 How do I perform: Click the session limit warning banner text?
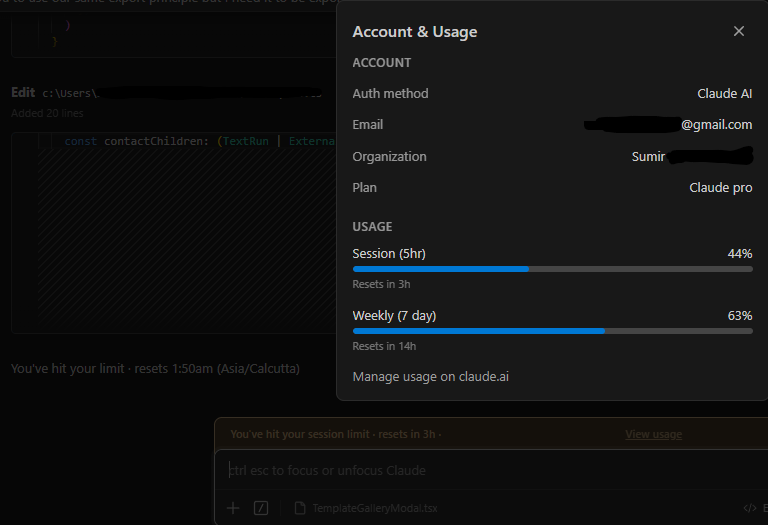point(336,434)
